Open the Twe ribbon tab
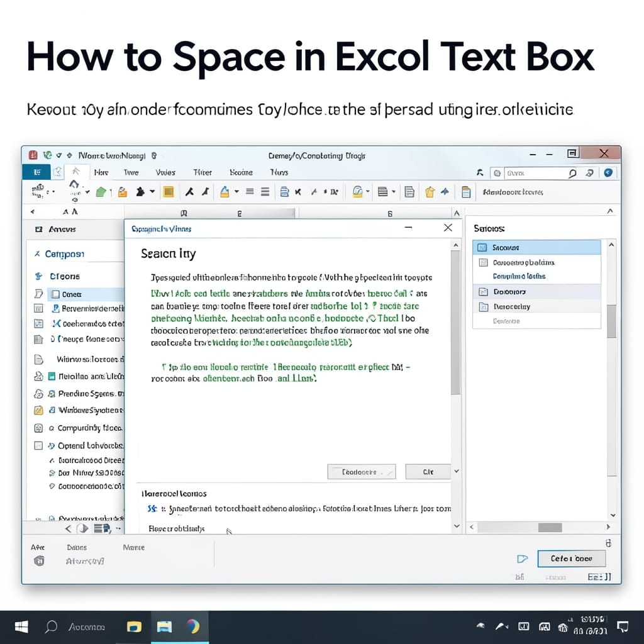This screenshot has height=644, width=644. 131,172
